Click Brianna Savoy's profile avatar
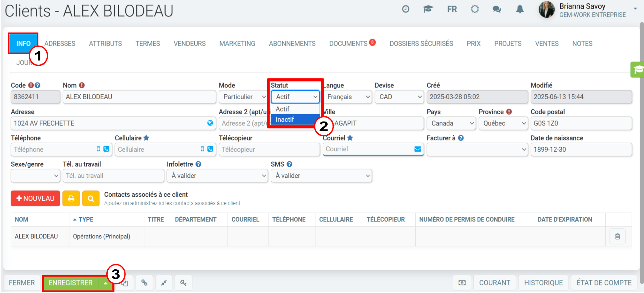The height and width of the screenshot is (293, 644). [547, 10]
